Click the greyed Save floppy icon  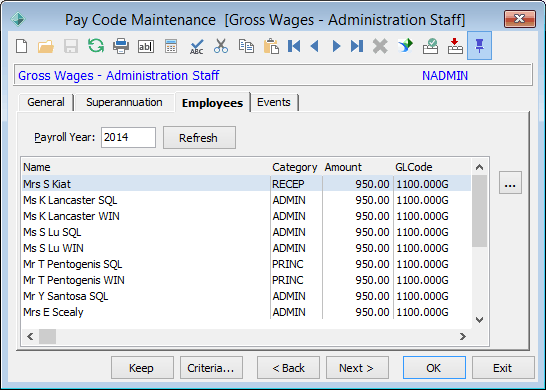[x=71, y=46]
